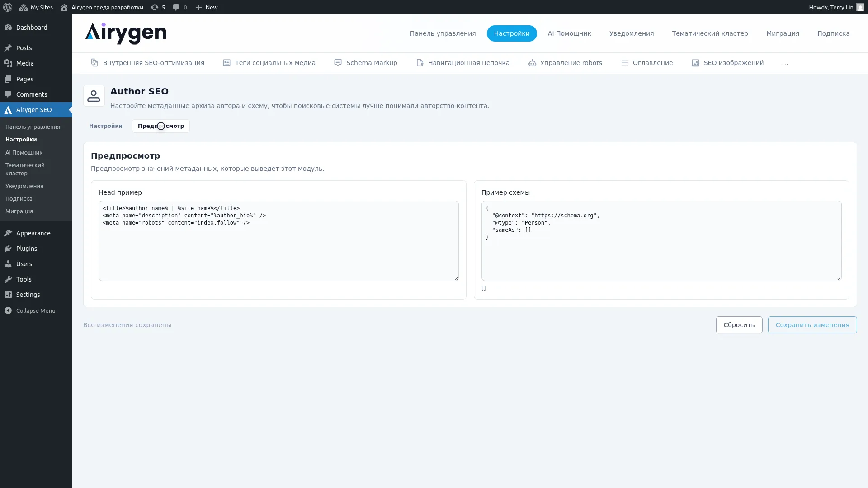The image size is (868, 488).
Task: Open Оглавление module
Action: coord(646,63)
